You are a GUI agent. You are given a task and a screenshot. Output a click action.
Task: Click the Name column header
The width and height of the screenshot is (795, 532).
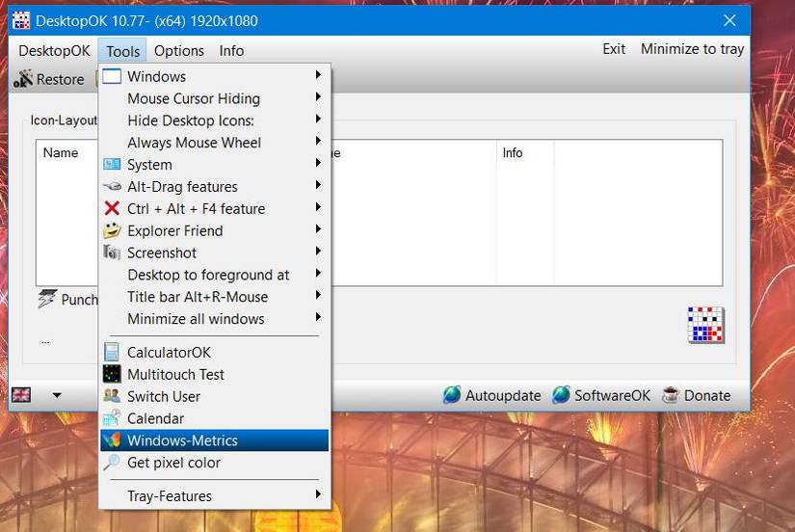click(x=61, y=152)
